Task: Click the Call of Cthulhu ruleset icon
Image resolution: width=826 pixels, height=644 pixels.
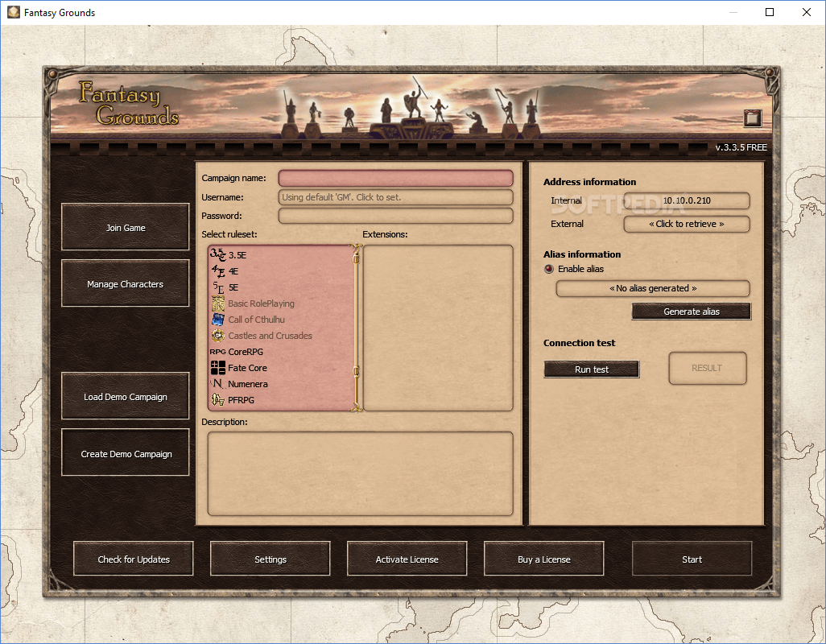Action: click(x=218, y=320)
